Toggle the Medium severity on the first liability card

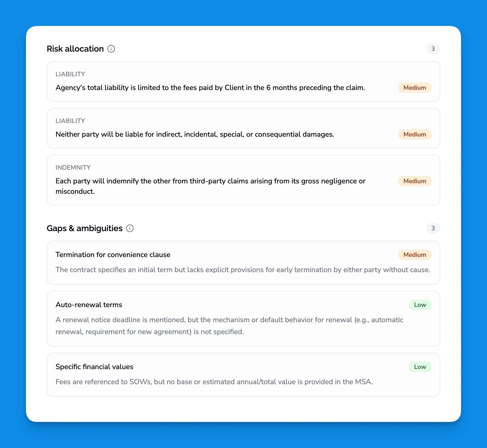coord(414,88)
